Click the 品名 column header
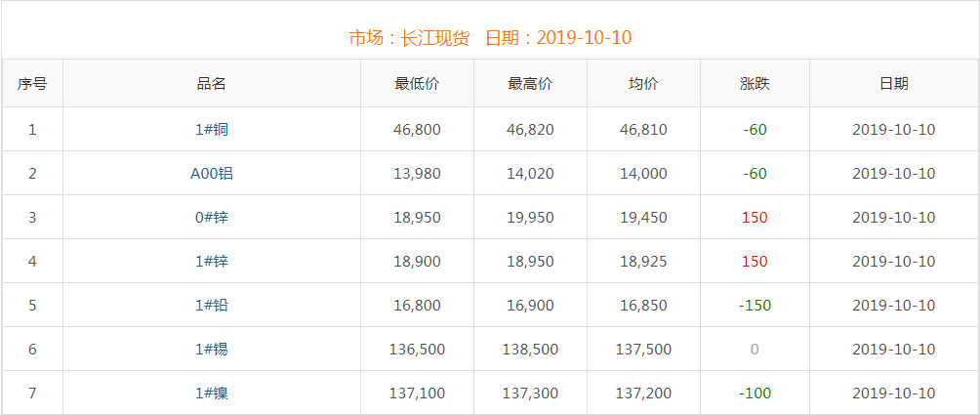 [x=212, y=84]
